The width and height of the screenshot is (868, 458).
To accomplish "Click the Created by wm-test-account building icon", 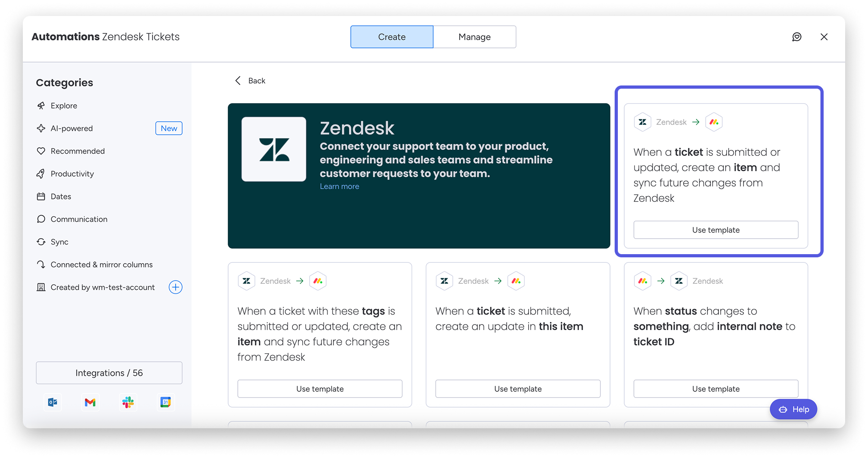I will click(41, 287).
